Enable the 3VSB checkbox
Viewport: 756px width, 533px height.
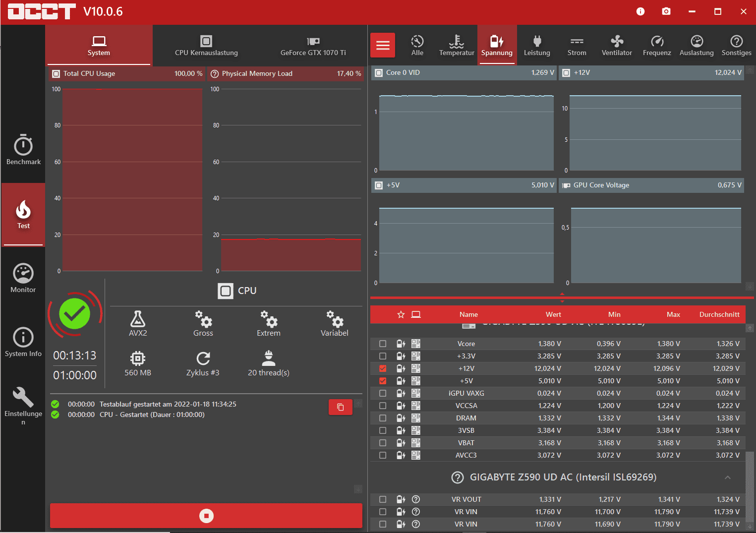click(383, 430)
